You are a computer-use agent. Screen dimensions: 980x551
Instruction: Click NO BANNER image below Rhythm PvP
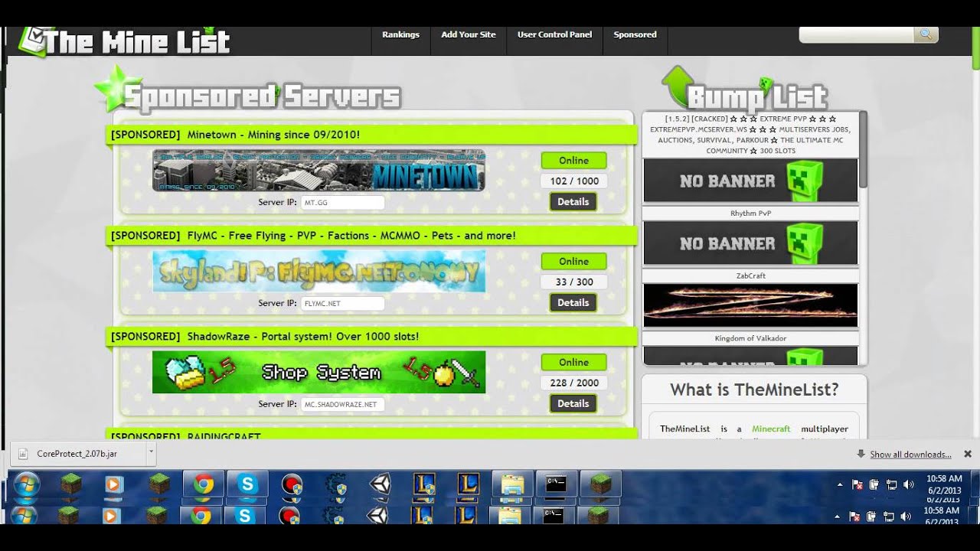[750, 243]
